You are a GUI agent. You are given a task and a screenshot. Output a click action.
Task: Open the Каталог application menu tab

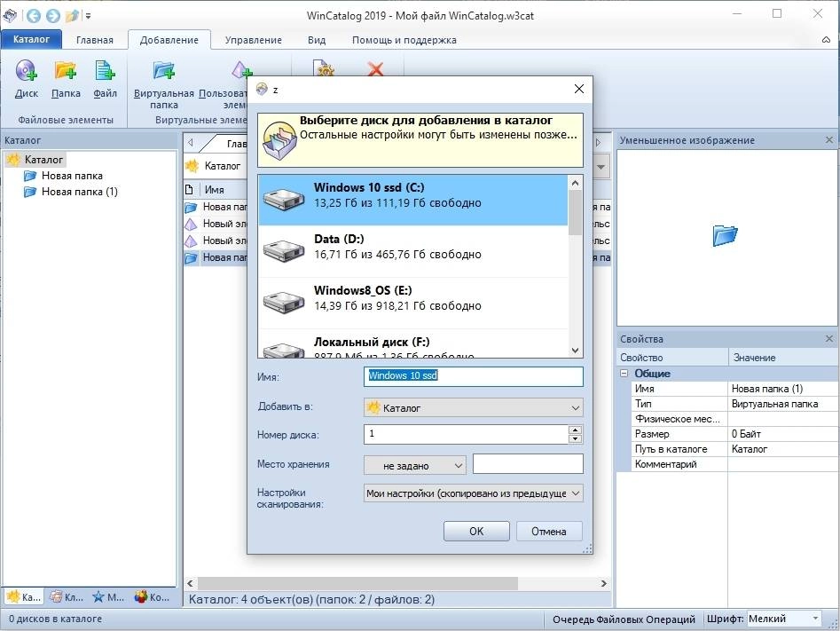[x=31, y=39]
